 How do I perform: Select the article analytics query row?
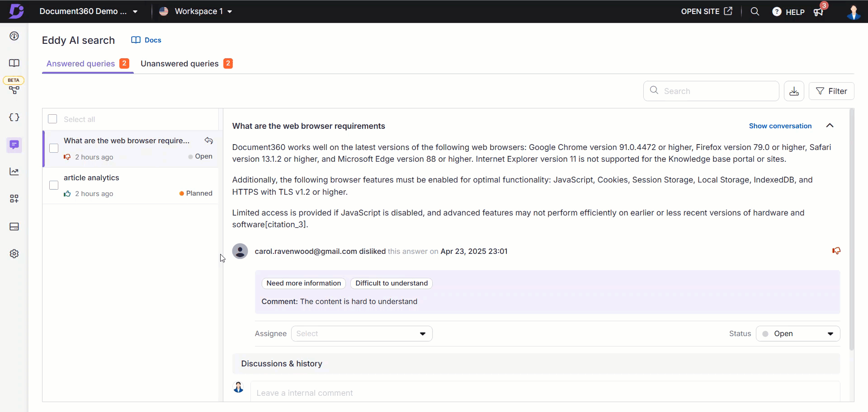click(131, 186)
